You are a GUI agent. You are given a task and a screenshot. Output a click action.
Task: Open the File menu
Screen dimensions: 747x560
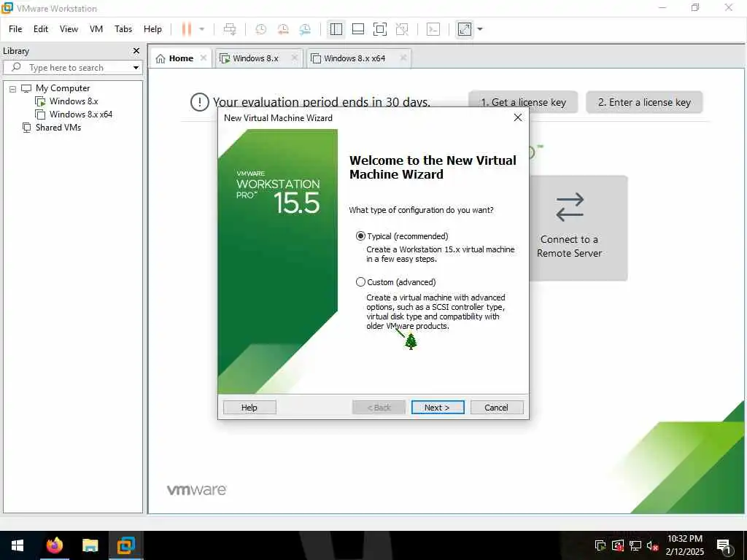[x=15, y=29]
